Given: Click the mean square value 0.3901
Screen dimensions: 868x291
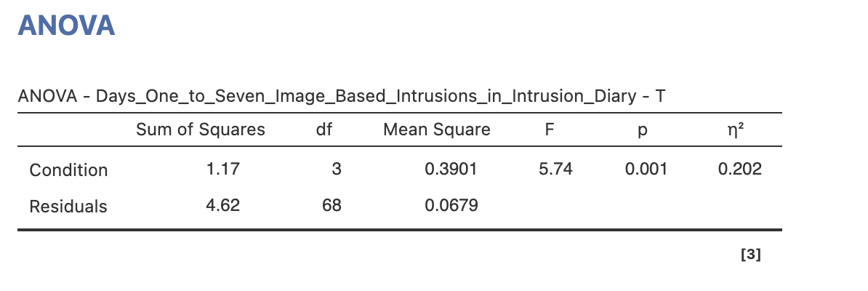Looking at the screenshot, I should (x=451, y=169).
